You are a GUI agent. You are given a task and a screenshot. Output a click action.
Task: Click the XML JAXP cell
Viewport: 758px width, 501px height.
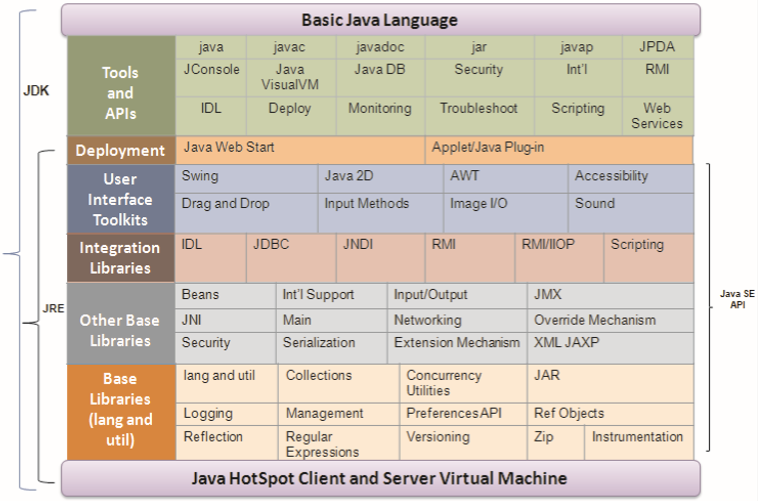point(610,343)
